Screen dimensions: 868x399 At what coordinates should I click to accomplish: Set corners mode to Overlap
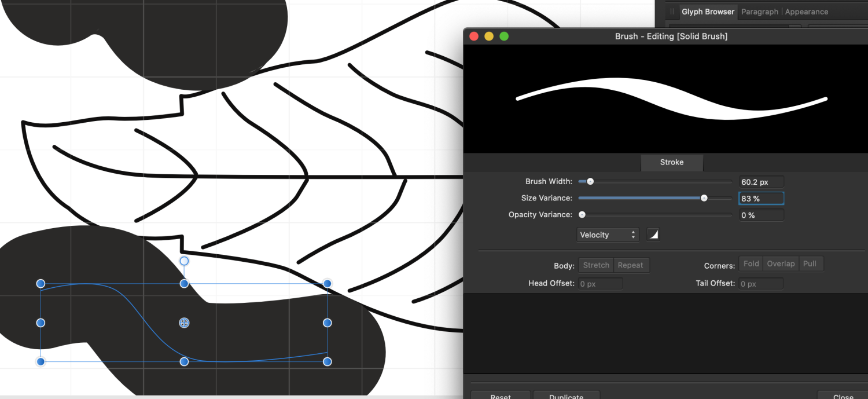click(x=781, y=264)
